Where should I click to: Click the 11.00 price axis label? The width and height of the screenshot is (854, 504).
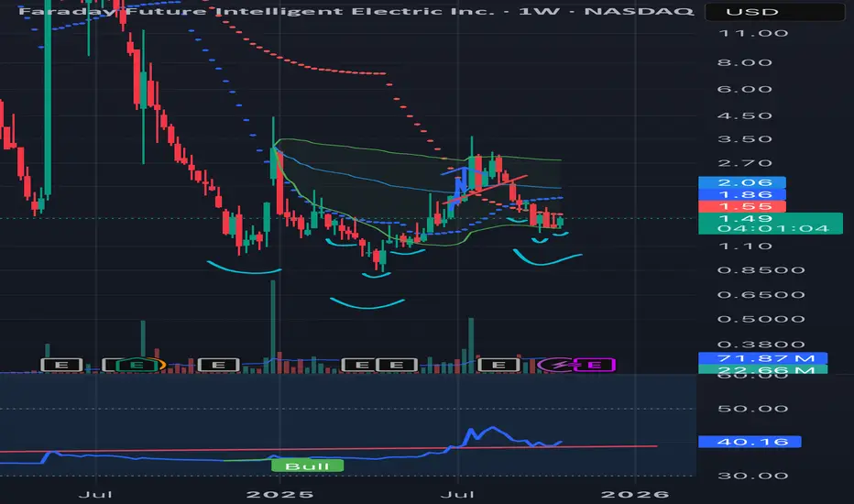[x=753, y=33]
